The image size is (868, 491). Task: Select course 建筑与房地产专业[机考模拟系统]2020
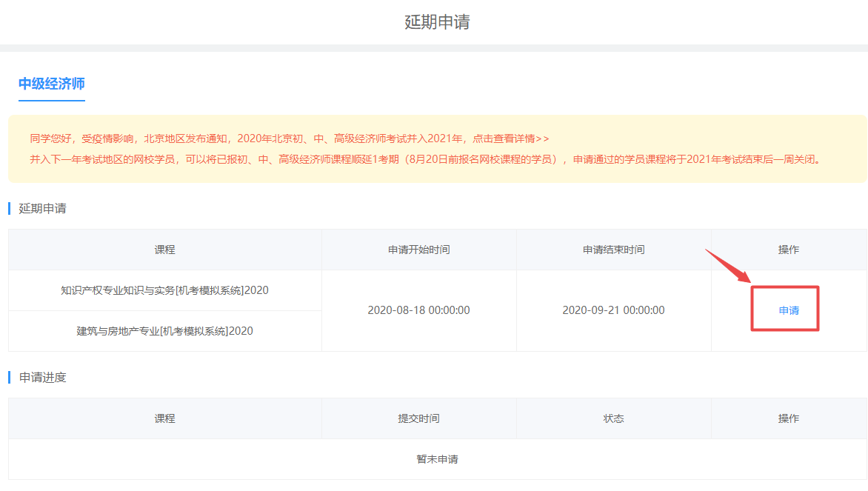[x=164, y=331]
